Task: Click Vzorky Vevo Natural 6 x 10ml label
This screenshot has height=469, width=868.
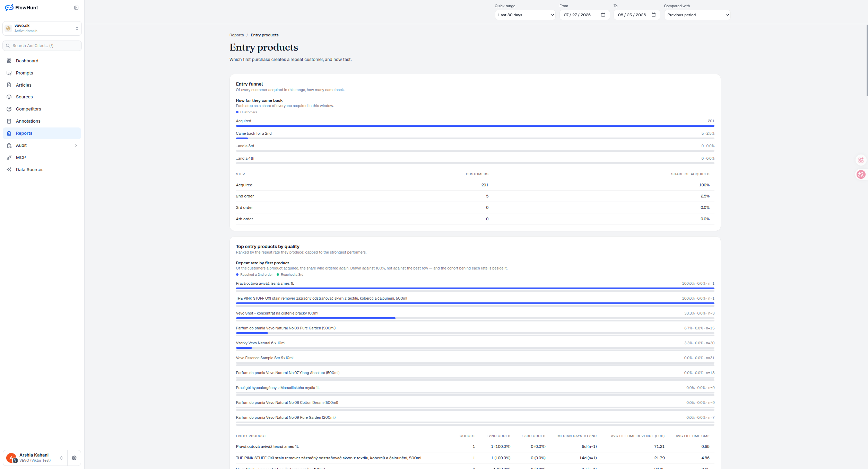Action: [261, 343]
